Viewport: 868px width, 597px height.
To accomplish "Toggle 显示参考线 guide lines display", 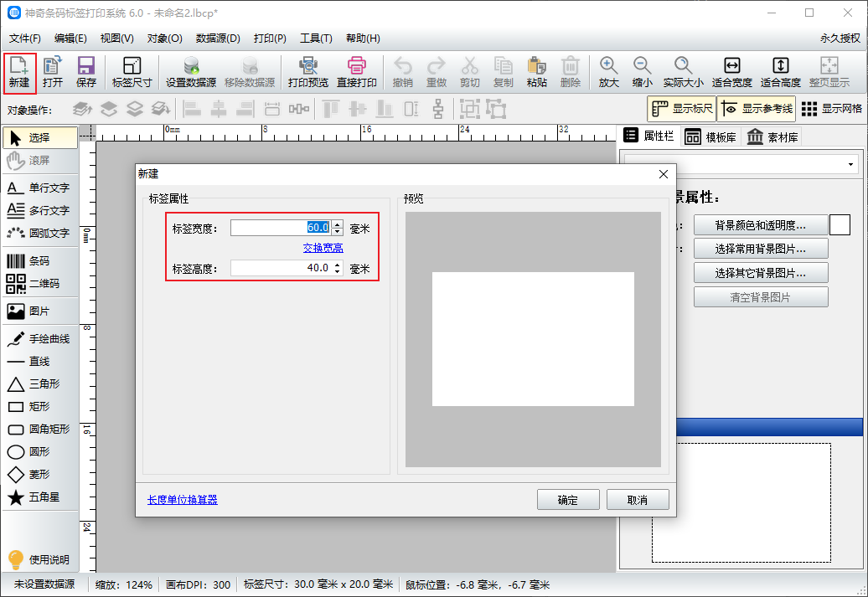I will pyautogui.click(x=757, y=109).
